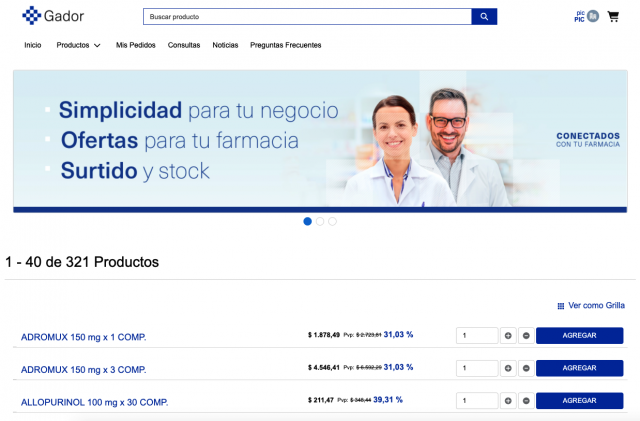Click the Gador logo
Image resolution: width=640 pixels, height=421 pixels.
pos(53,16)
